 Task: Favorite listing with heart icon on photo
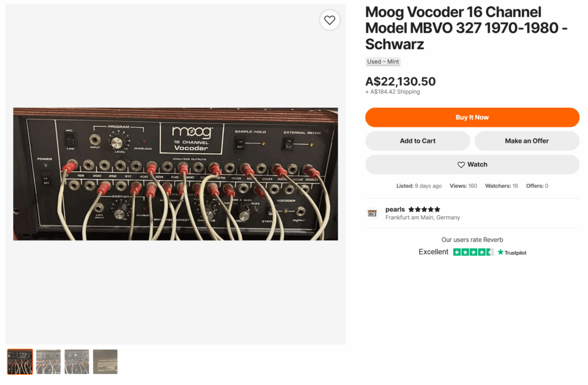[330, 20]
